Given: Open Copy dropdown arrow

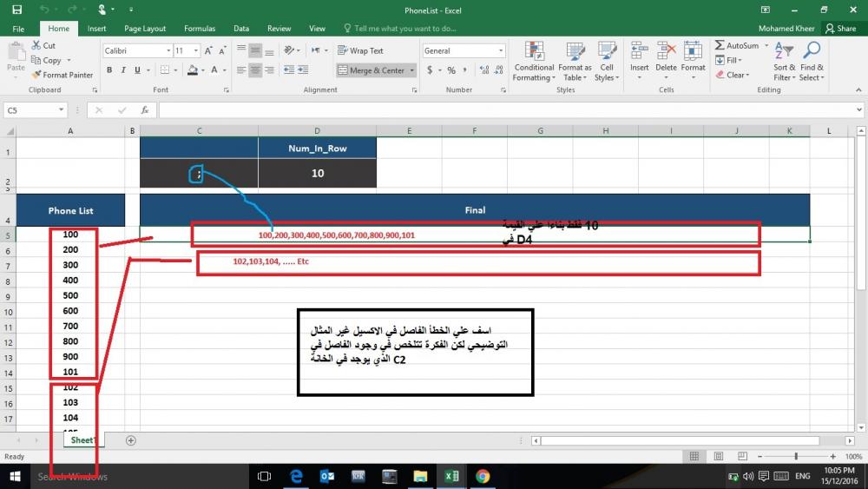Looking at the screenshot, I should tap(69, 60).
